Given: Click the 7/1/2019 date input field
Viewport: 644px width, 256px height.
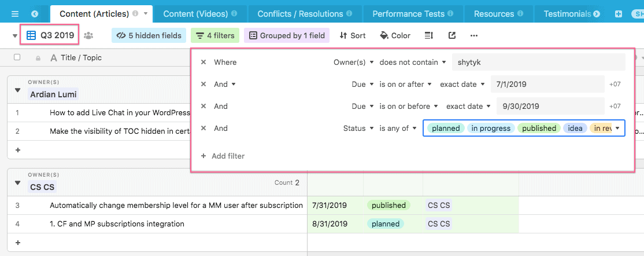Looking at the screenshot, I should coord(547,84).
